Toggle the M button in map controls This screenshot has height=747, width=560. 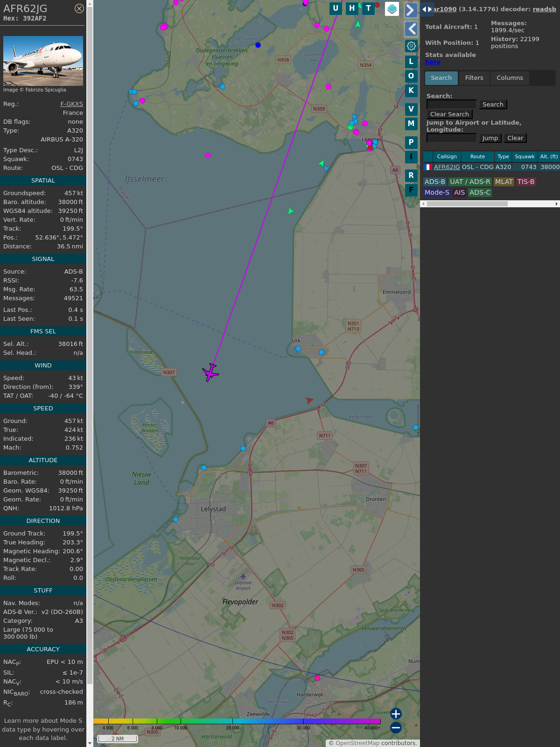[x=411, y=124]
